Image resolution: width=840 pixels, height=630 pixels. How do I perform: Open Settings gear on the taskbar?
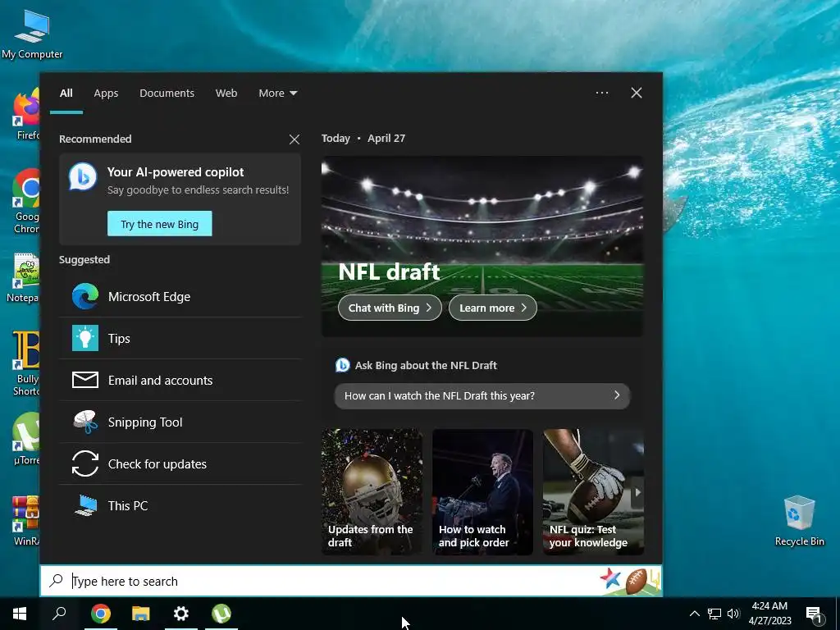[181, 614]
